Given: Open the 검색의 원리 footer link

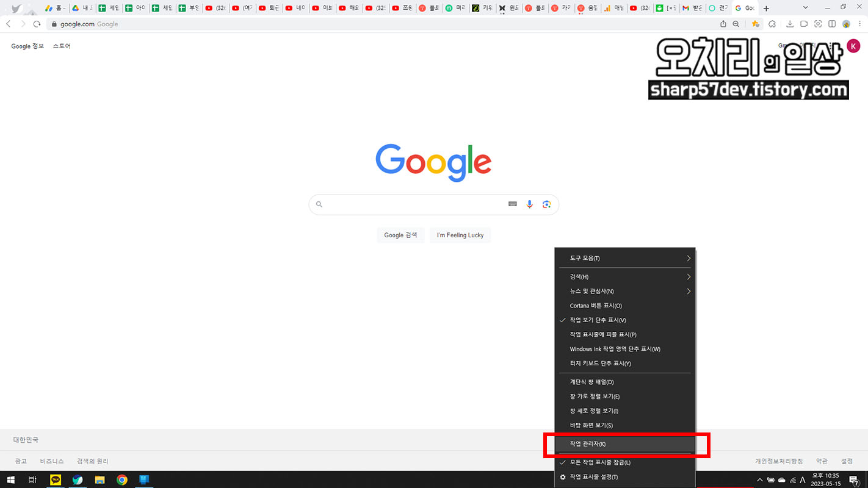Looking at the screenshot, I should pyautogui.click(x=93, y=461).
